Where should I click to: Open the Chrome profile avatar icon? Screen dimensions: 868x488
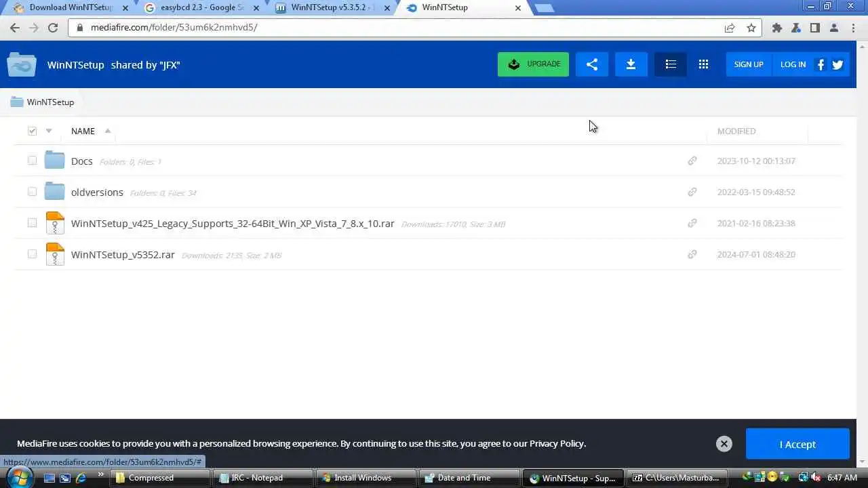coord(834,28)
